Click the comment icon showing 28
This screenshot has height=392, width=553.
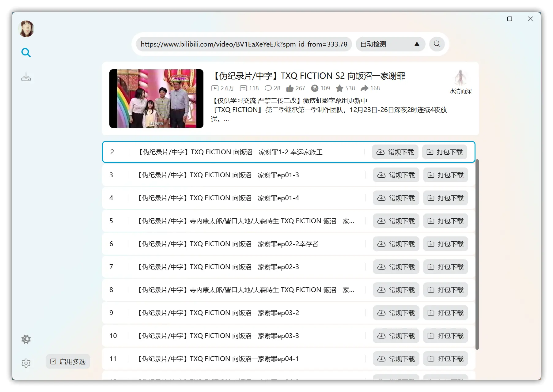(x=268, y=89)
